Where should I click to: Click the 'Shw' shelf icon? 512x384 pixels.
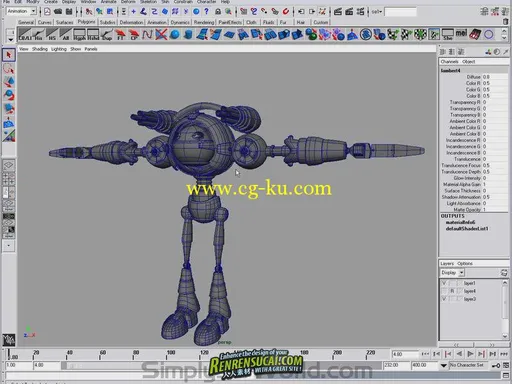point(448,34)
